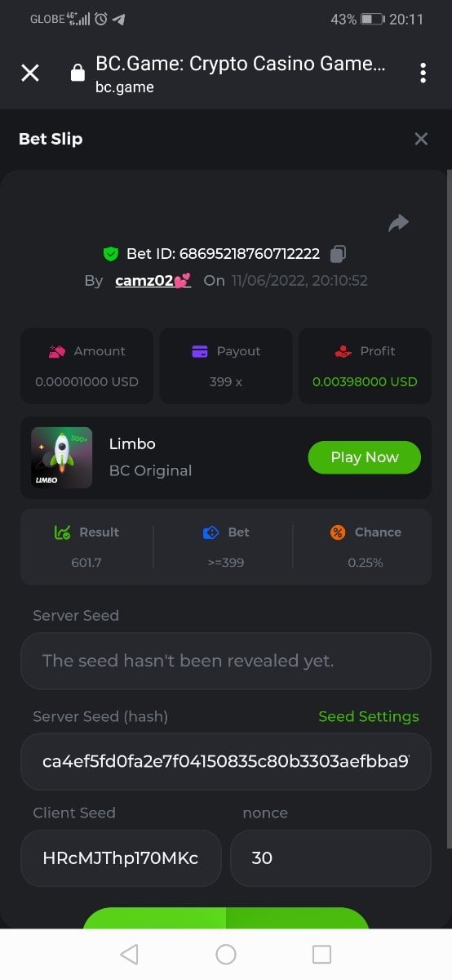Select the nonce field
The image size is (452, 980).
pos(330,858)
